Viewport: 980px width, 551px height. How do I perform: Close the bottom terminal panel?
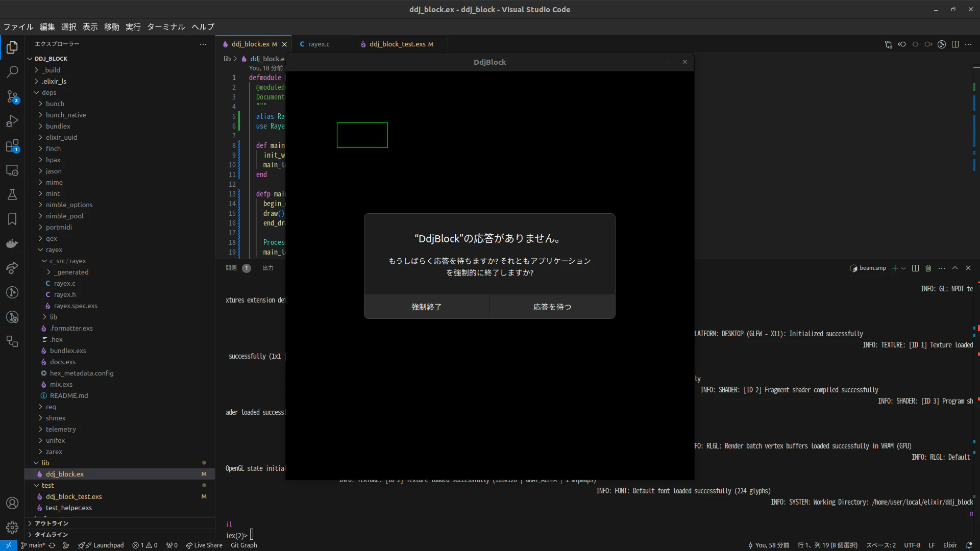(x=968, y=268)
